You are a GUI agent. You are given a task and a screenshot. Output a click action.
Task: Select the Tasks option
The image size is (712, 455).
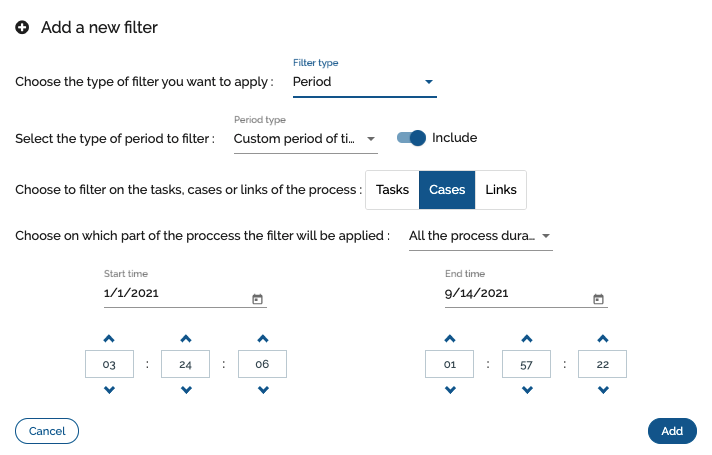392,190
